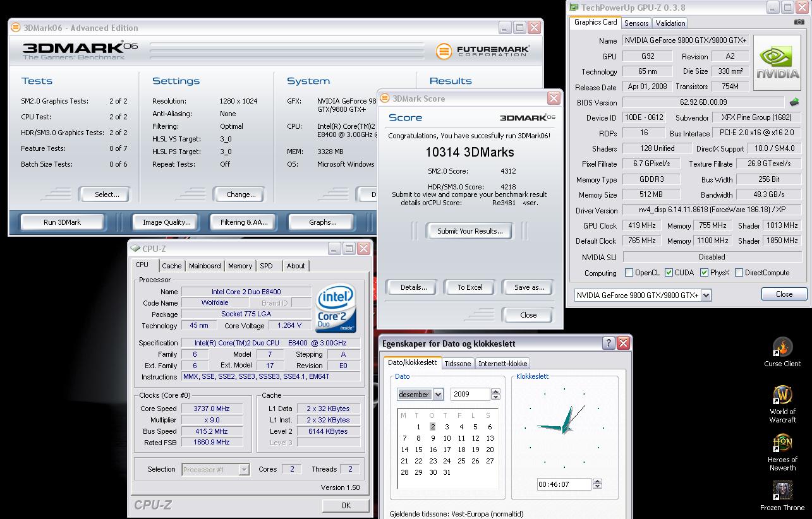Toggle the CUDA checkbox in GPU-Z
The height and width of the screenshot is (519, 812).
click(x=669, y=273)
